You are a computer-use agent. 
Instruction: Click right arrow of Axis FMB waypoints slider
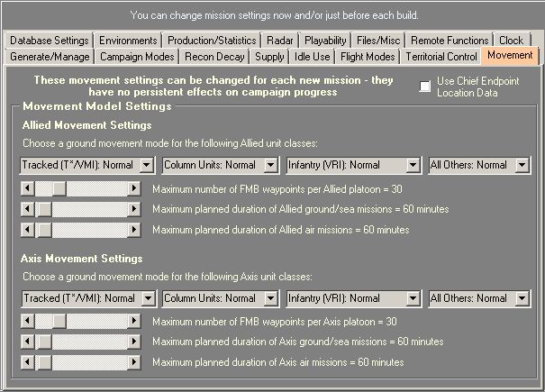coord(134,321)
